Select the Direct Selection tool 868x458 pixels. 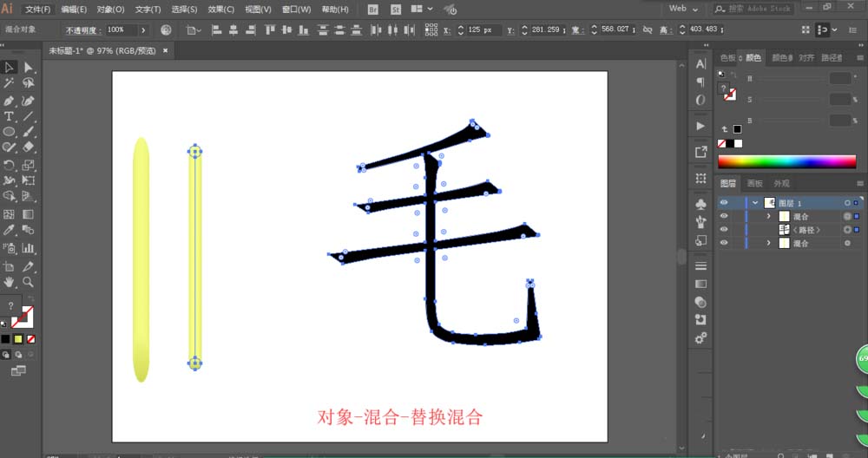(29, 68)
